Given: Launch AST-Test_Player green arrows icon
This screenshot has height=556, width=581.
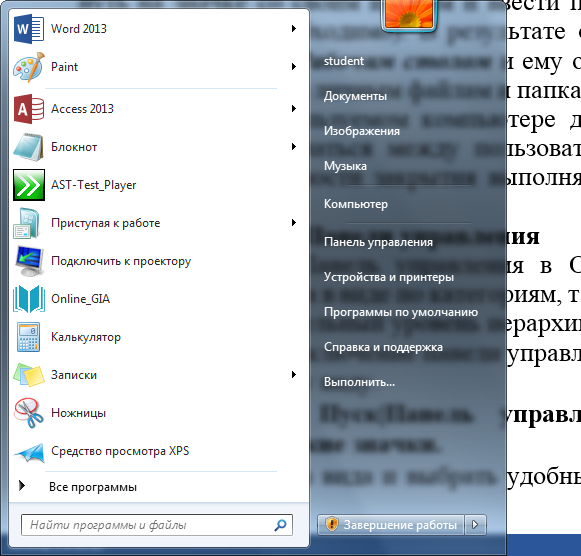Looking at the screenshot, I should click(29, 185).
